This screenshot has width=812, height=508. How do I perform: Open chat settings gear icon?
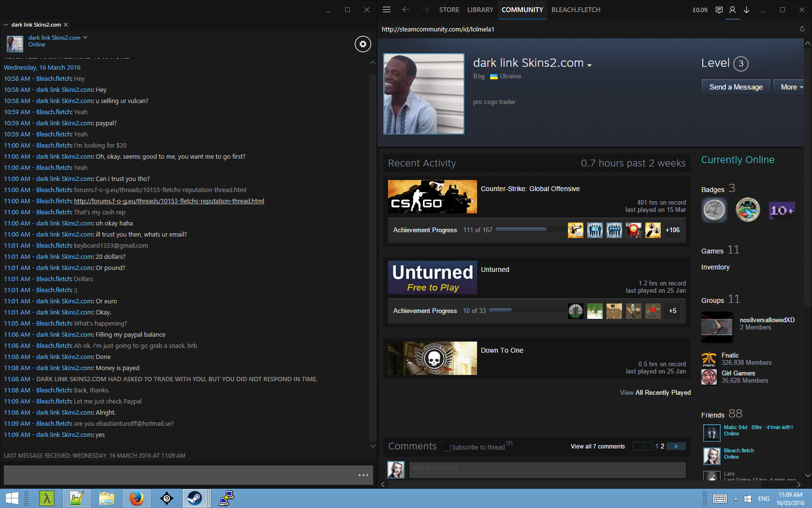(363, 44)
